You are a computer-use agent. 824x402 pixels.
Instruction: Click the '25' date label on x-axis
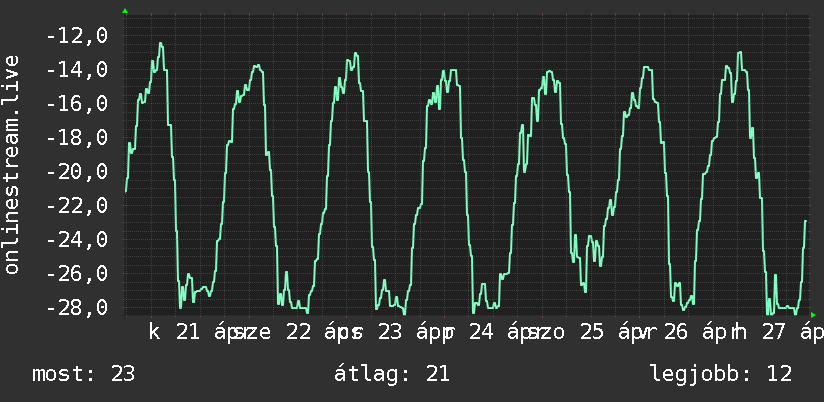592,332
